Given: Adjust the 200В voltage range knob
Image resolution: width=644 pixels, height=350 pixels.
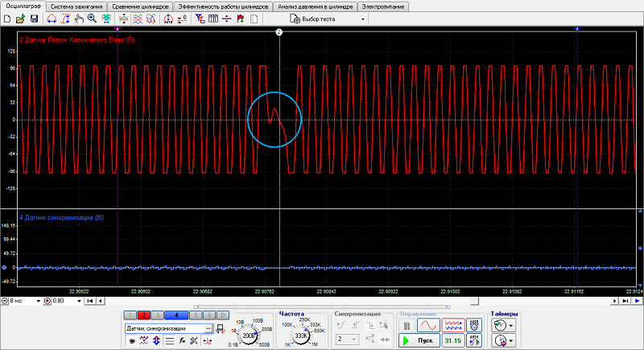Looking at the screenshot, I should pyautogui.click(x=249, y=336).
